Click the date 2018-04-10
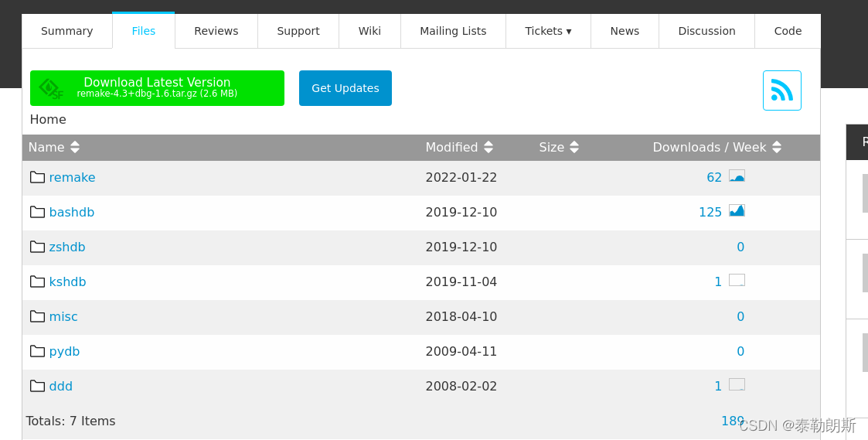The width and height of the screenshot is (868, 440). pos(461,316)
